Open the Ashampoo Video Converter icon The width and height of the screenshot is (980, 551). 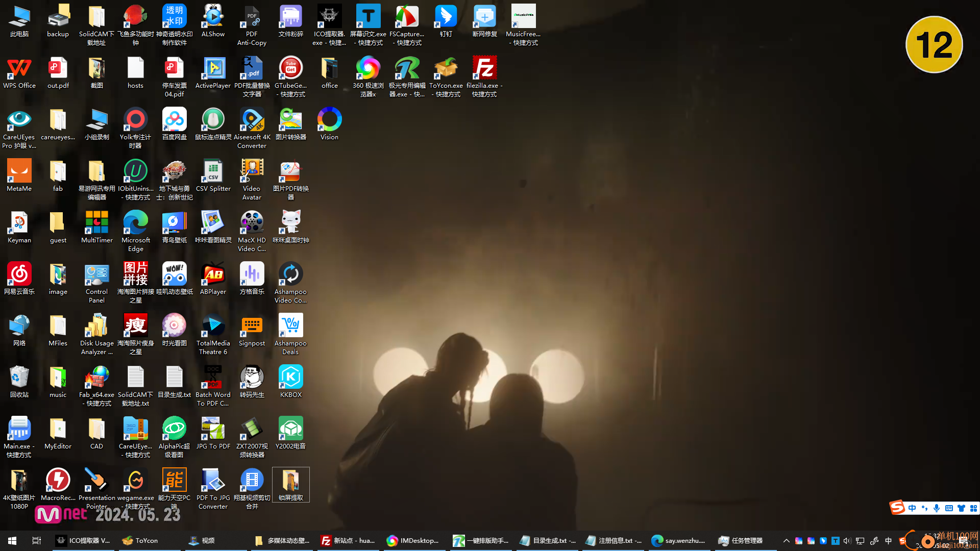[290, 283]
